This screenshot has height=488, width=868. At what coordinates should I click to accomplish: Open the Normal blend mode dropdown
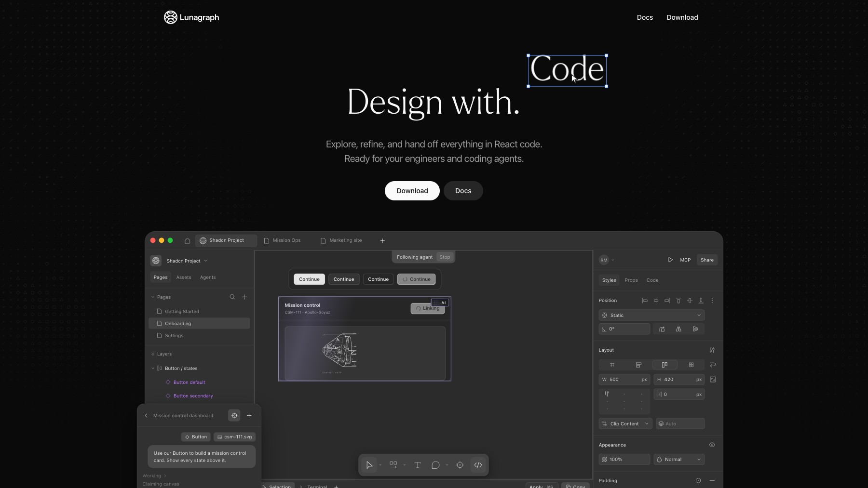tap(679, 460)
